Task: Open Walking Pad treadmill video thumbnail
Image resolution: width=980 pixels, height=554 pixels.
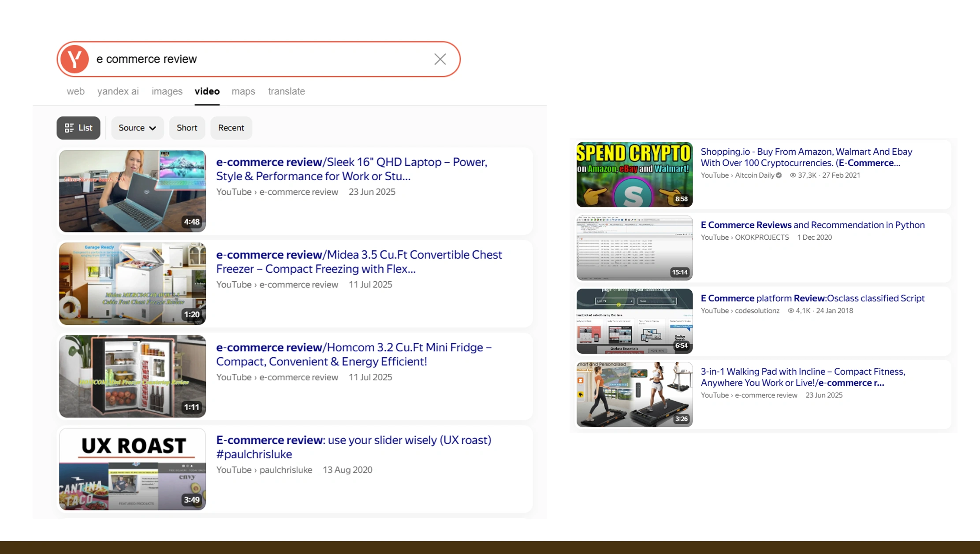Action: point(634,394)
